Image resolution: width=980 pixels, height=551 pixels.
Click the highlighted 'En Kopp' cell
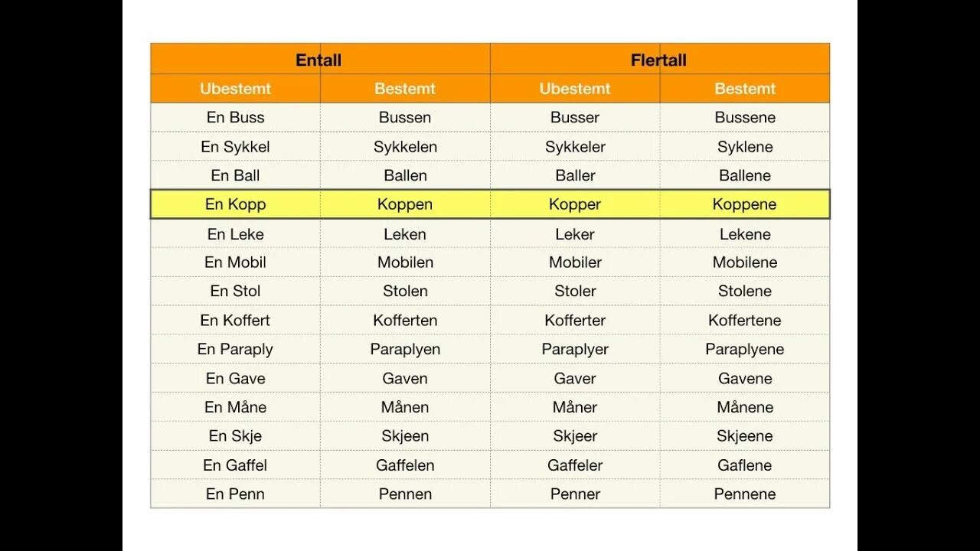236,204
